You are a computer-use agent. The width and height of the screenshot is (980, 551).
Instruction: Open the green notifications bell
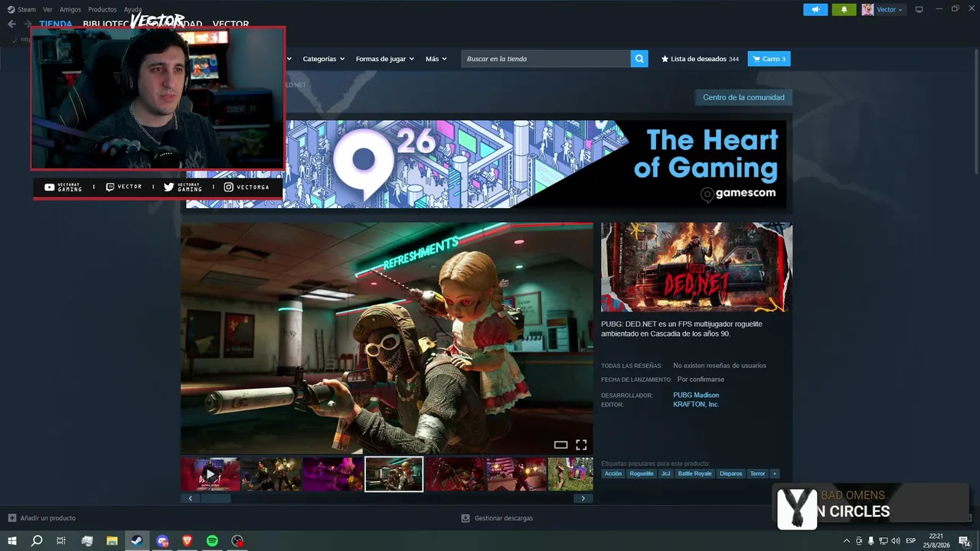point(844,9)
